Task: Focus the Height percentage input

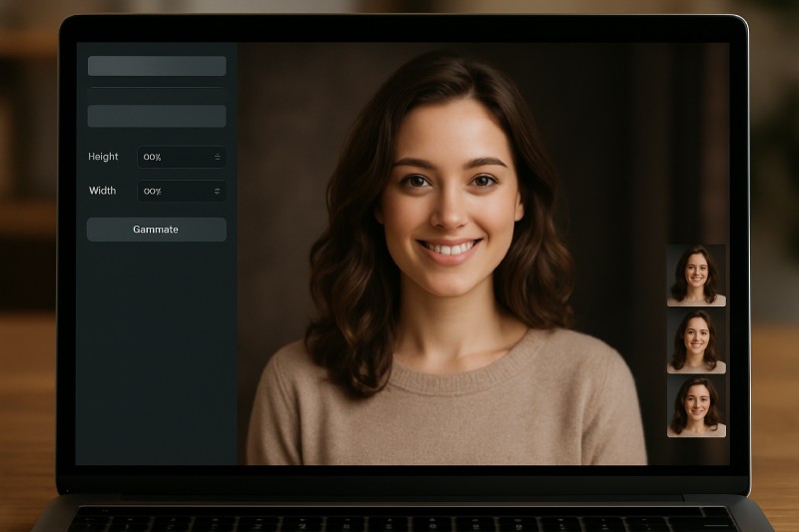Action: tap(172, 157)
